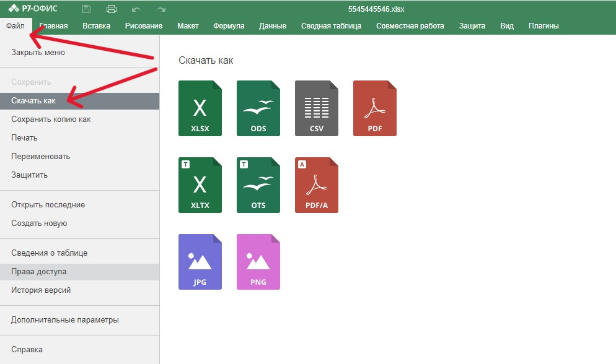Click the print icon in title bar
Image resolution: width=616 pixels, height=364 pixels.
(x=112, y=9)
